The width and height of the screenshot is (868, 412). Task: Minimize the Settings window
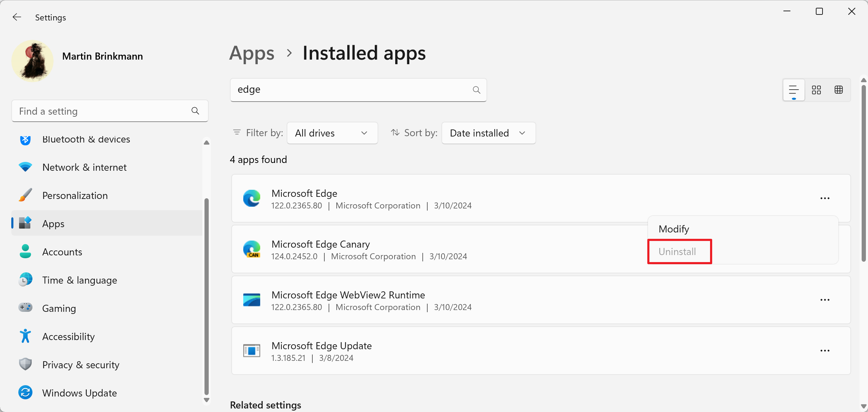pos(787,11)
